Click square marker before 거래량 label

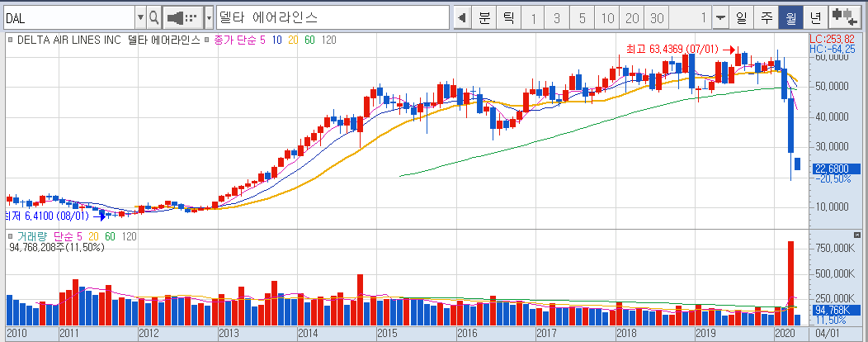[11, 236]
